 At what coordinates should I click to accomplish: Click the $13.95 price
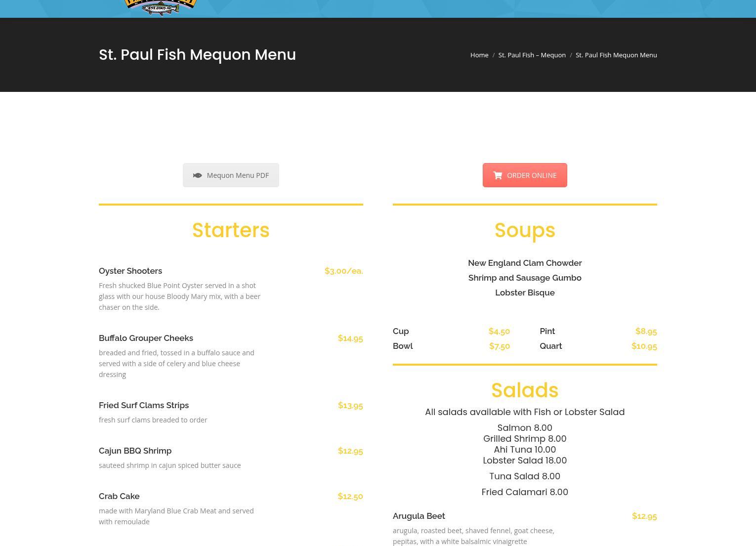[350, 405]
